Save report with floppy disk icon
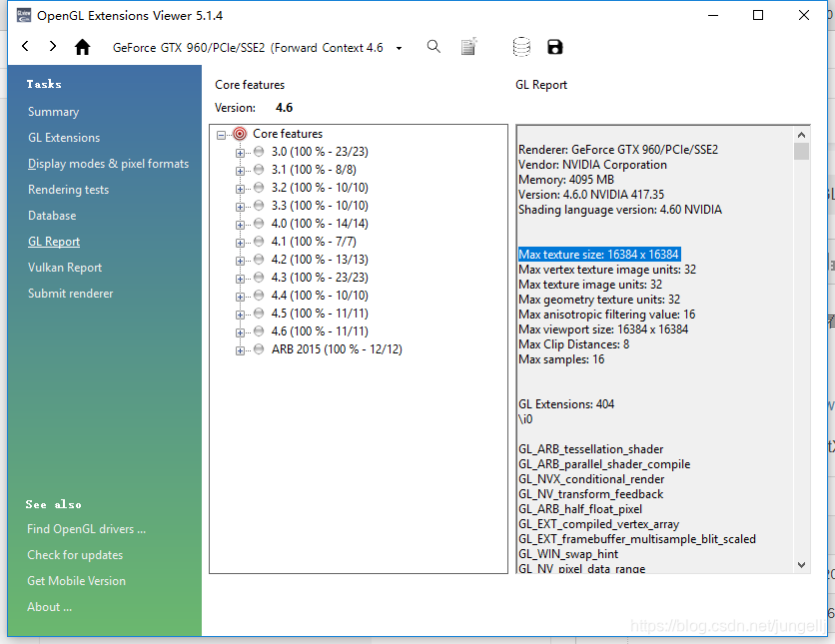This screenshot has width=835, height=644. 555,47
